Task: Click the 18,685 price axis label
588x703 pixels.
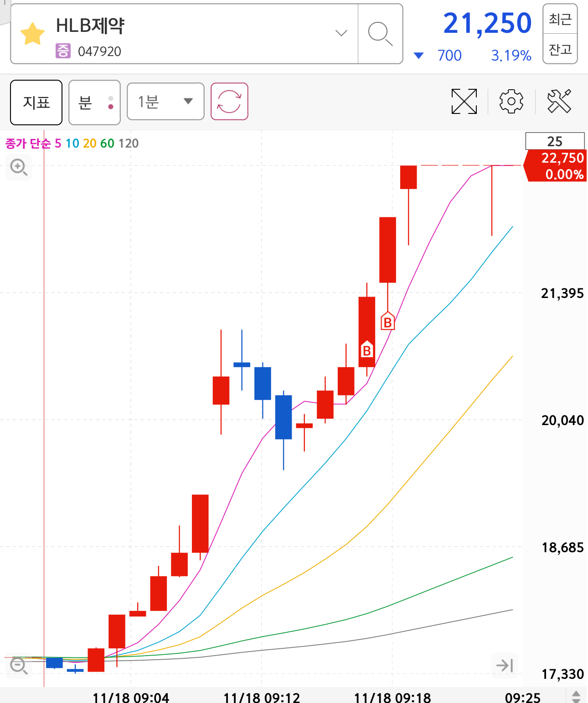Action: click(x=562, y=548)
